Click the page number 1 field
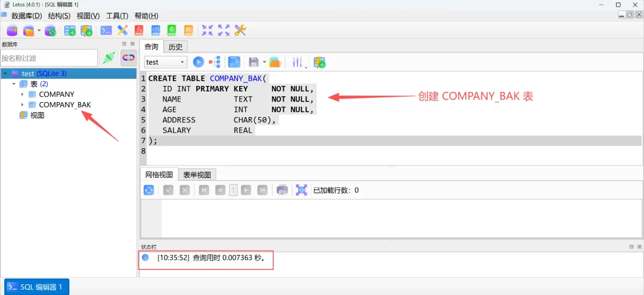 [233, 190]
